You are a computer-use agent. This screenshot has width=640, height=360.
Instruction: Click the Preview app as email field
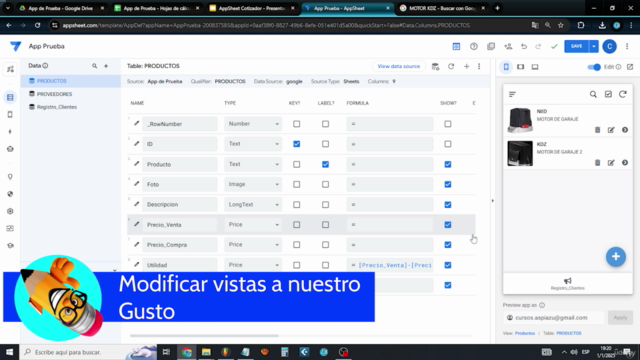pos(554,318)
